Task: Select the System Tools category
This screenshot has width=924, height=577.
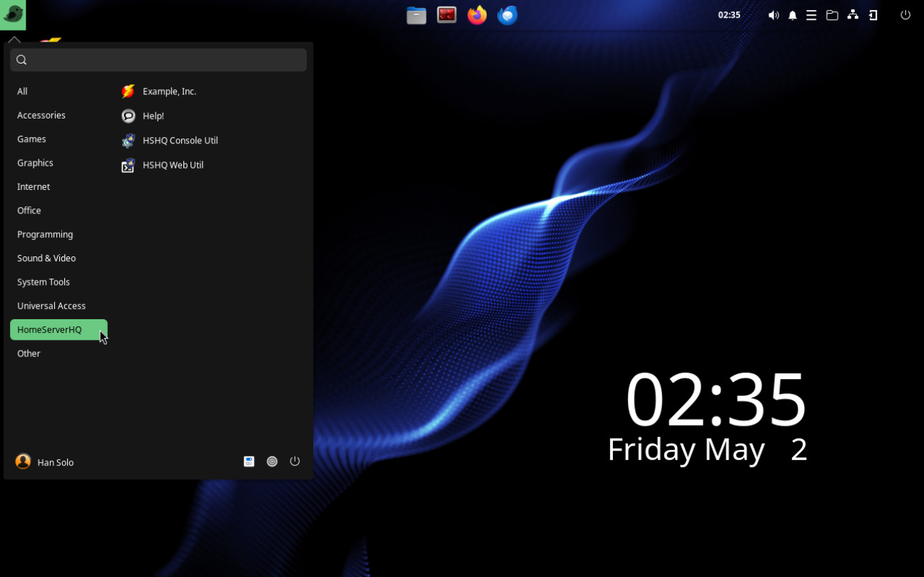Action: click(44, 282)
